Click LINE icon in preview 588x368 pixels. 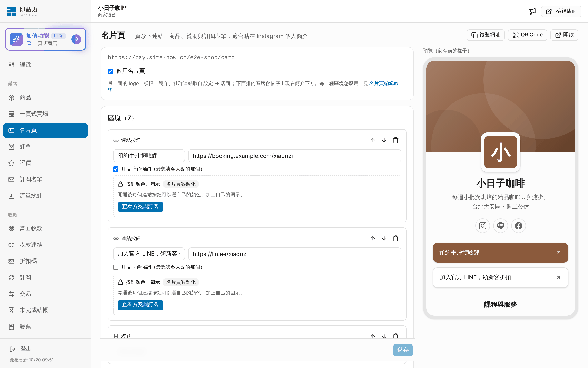pyautogui.click(x=501, y=226)
